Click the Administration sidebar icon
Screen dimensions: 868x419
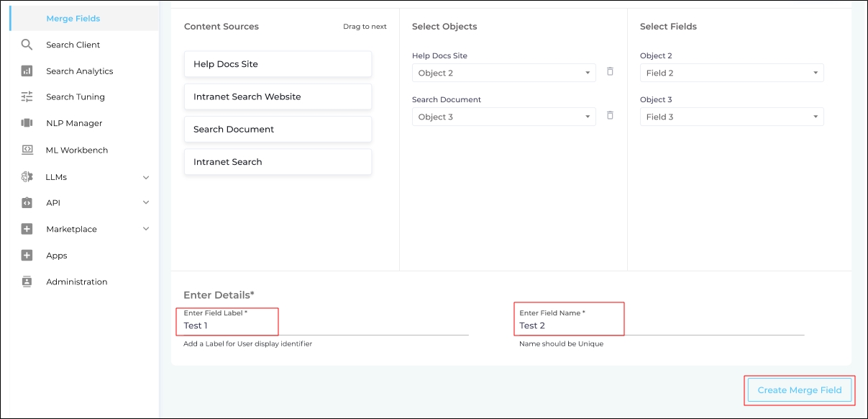(27, 281)
